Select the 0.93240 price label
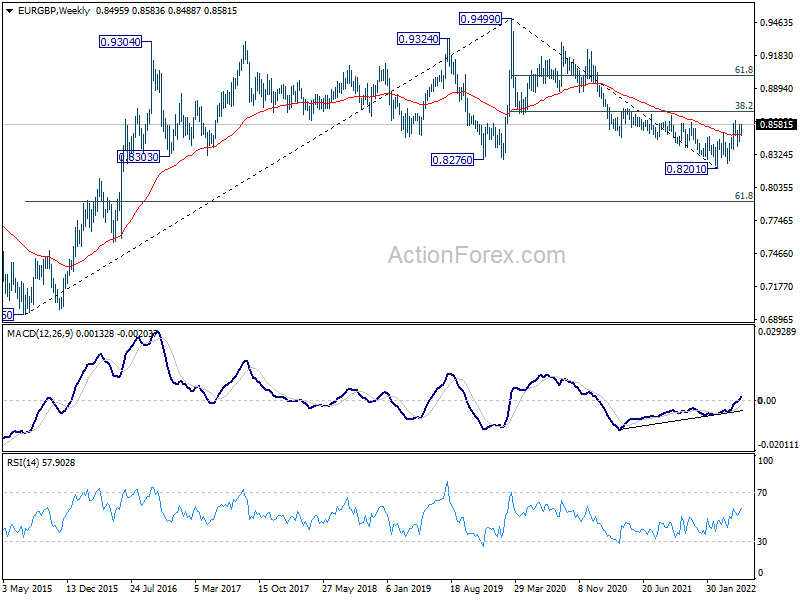800x600 pixels. click(418, 39)
